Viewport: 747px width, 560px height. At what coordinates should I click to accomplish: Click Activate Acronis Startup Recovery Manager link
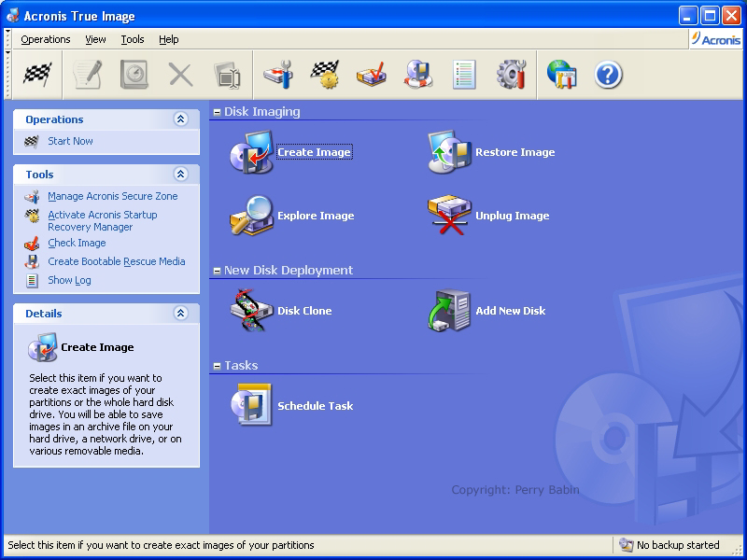[x=103, y=221]
